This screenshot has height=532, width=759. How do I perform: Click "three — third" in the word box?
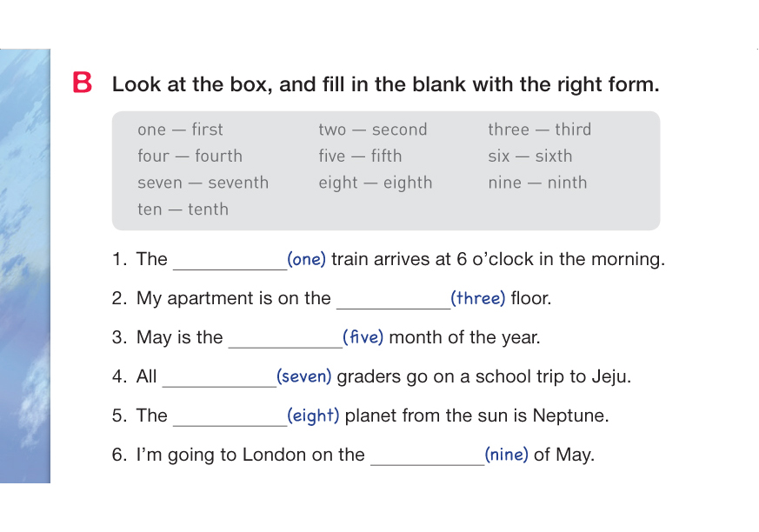coord(539,130)
